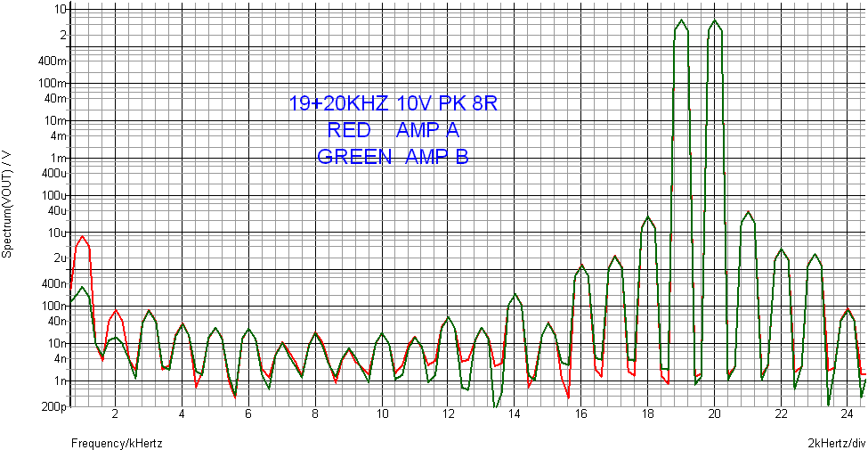
Task: Click the y-axis label '400m' near top
Action: click(53, 61)
